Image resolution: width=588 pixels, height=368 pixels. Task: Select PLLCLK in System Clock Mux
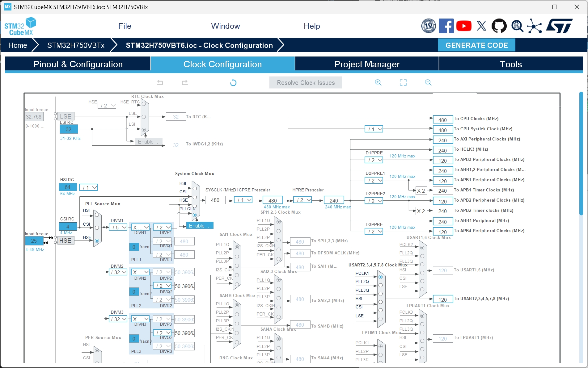pyautogui.click(x=195, y=215)
